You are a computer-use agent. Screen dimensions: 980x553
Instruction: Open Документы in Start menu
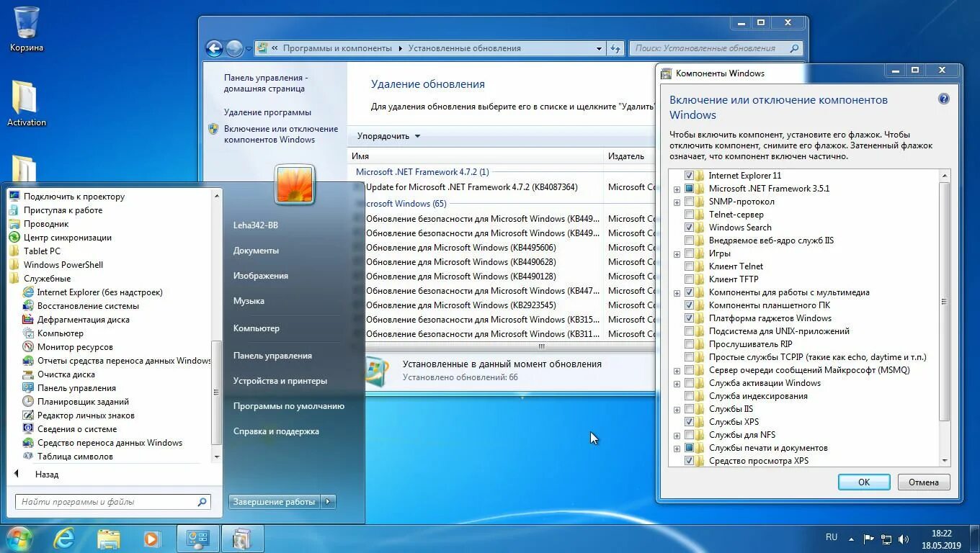click(256, 251)
